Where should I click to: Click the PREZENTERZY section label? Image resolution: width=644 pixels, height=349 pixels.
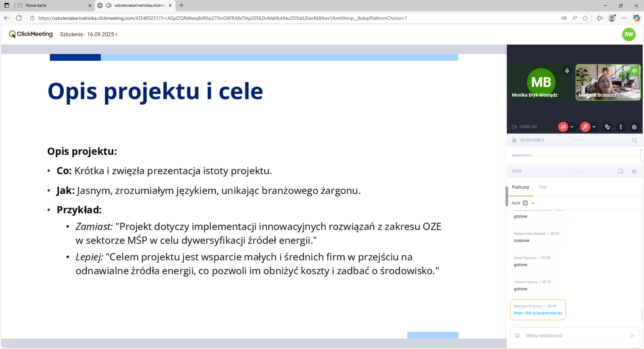[x=522, y=156]
